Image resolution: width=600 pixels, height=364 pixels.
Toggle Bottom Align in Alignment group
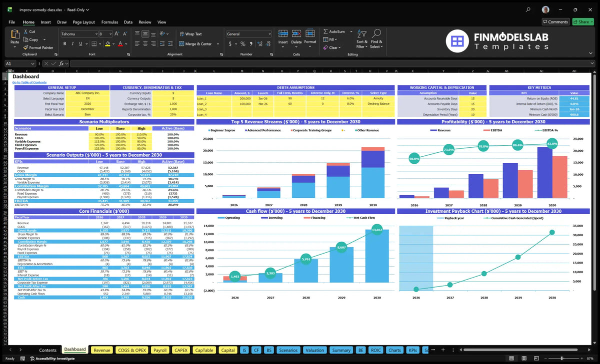click(153, 34)
